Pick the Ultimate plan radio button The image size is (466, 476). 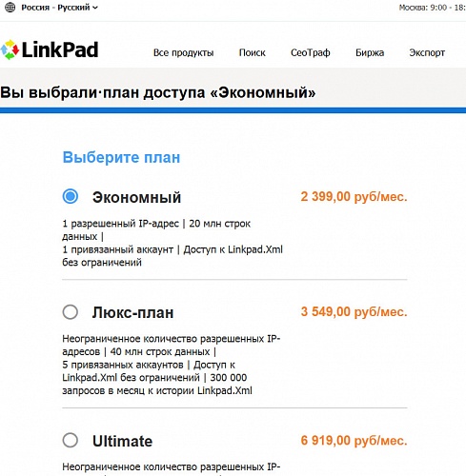pyautogui.click(x=71, y=440)
